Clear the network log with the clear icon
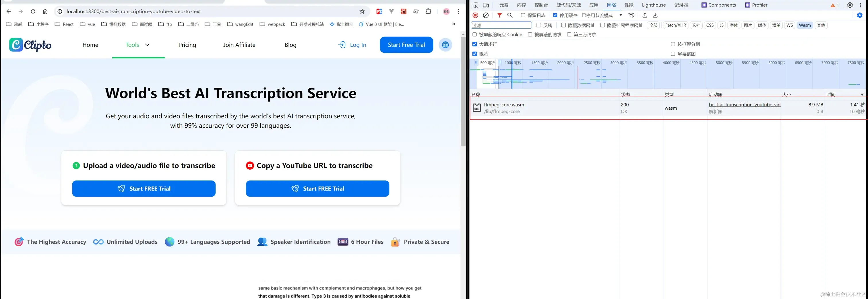This screenshot has height=299, width=868. click(486, 15)
